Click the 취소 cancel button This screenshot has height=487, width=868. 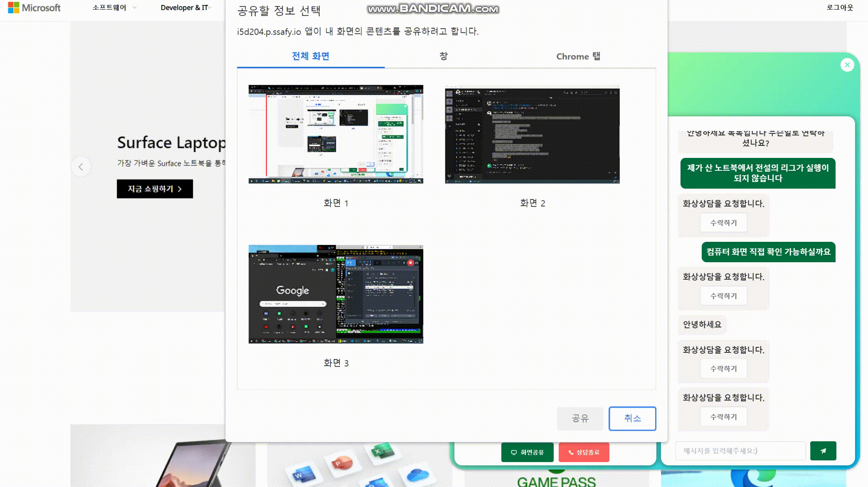point(632,418)
